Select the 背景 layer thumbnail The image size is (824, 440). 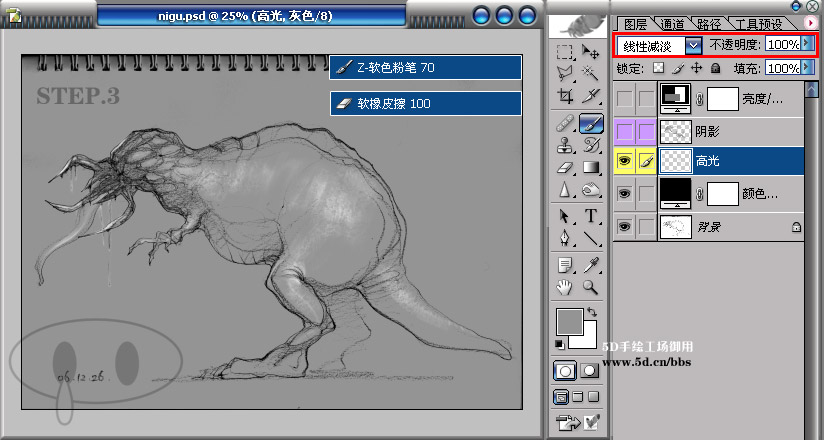tap(675, 227)
